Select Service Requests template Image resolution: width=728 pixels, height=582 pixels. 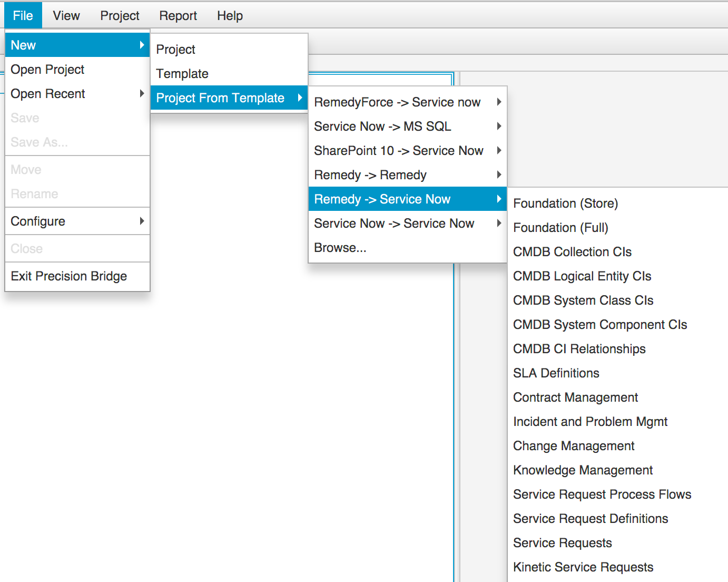(x=618, y=542)
